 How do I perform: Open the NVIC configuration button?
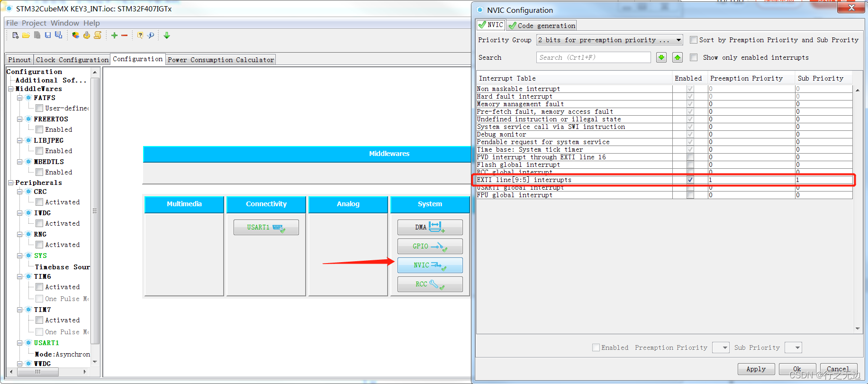(x=430, y=265)
